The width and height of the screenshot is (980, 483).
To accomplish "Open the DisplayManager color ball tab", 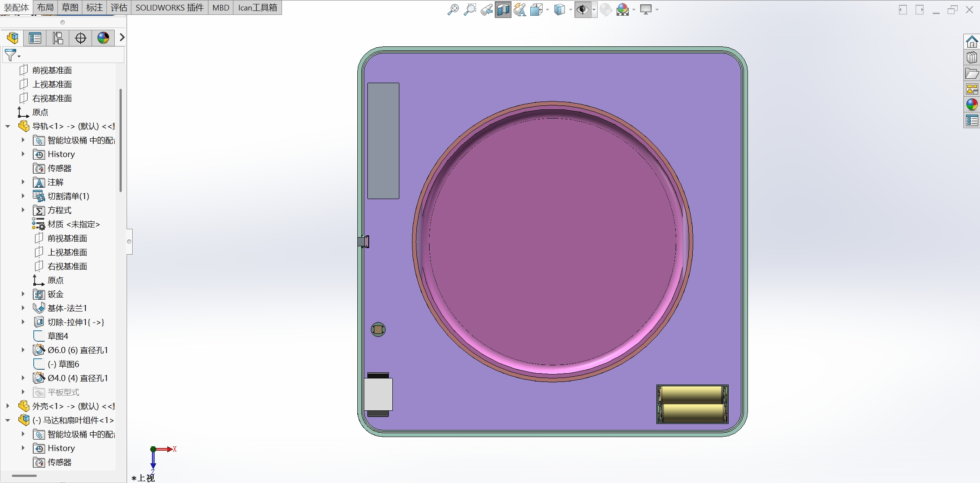I will pyautogui.click(x=103, y=38).
